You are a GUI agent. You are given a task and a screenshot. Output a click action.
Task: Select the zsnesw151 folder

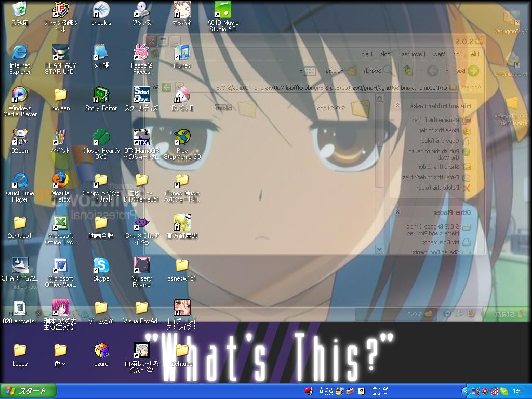point(182,270)
